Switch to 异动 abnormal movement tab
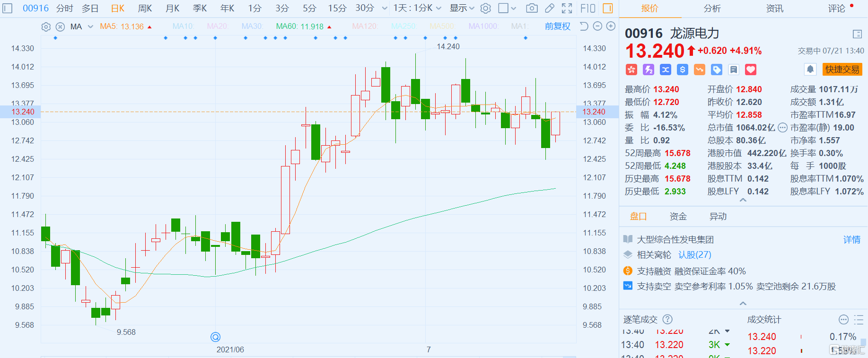Screen dimensions: 868x358 coord(718,217)
